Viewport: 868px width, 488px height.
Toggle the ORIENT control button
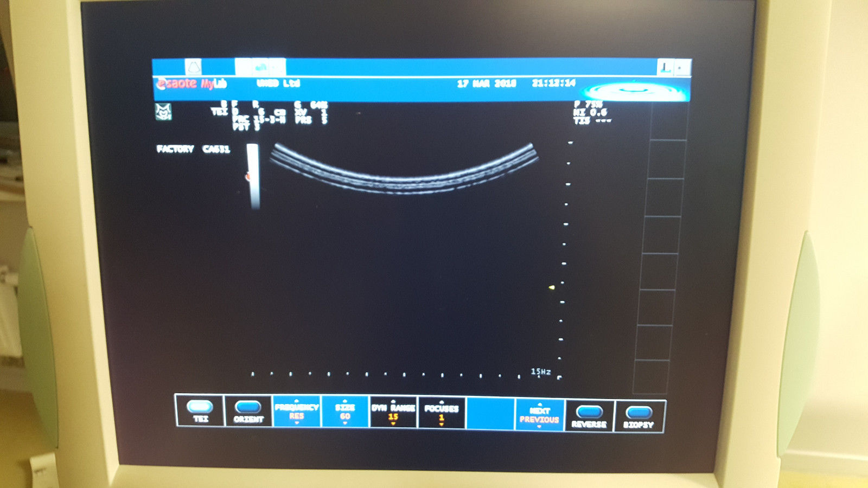click(x=248, y=408)
